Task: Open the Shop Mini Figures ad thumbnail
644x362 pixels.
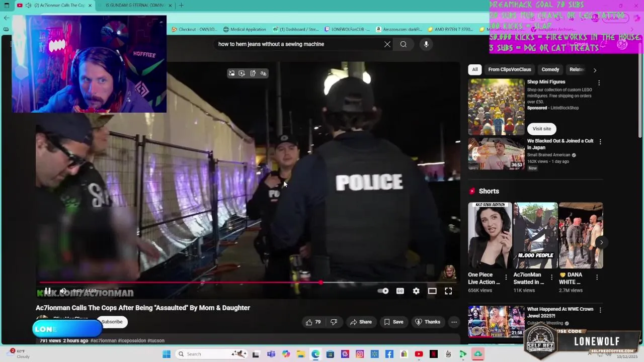Action: [x=497, y=107]
